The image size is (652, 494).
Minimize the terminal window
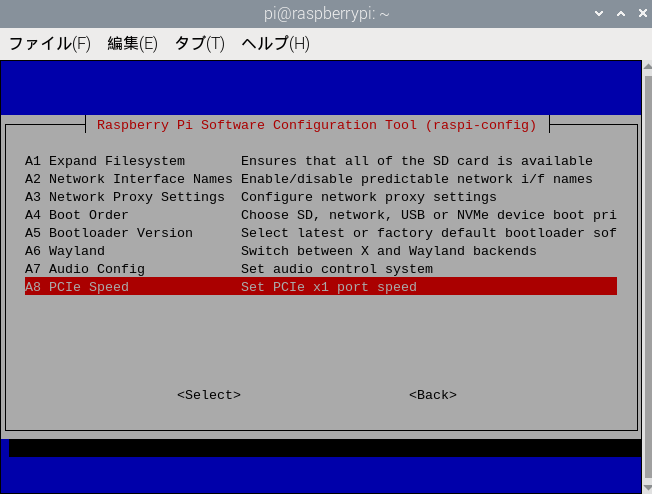[599, 14]
